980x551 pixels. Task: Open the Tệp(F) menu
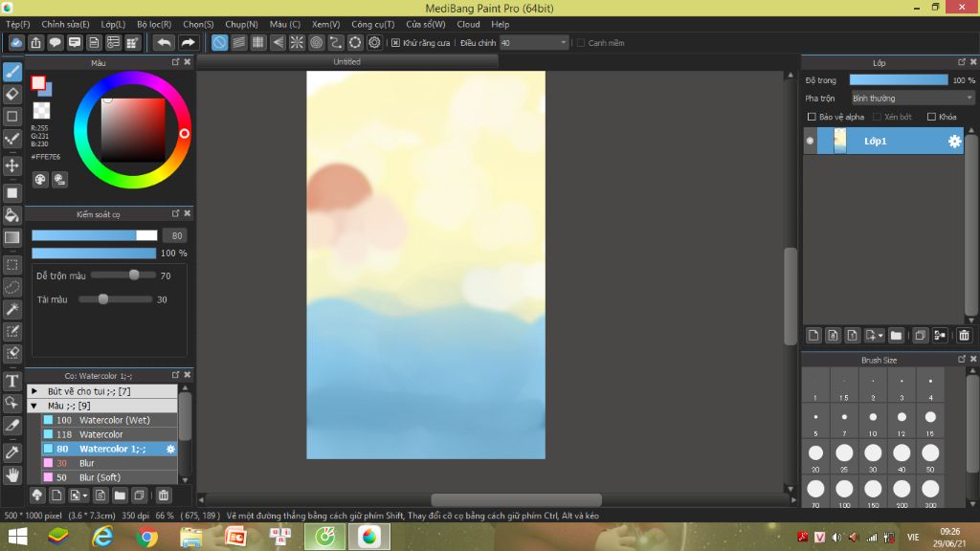[18, 24]
